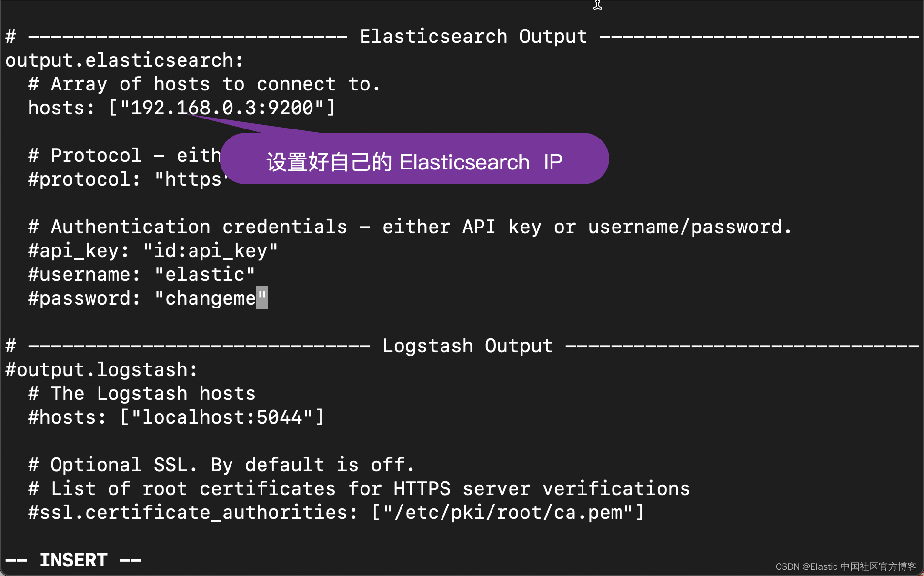Click "The Logstash hosts" comment
The height and width of the screenshot is (576, 924).
142,394
